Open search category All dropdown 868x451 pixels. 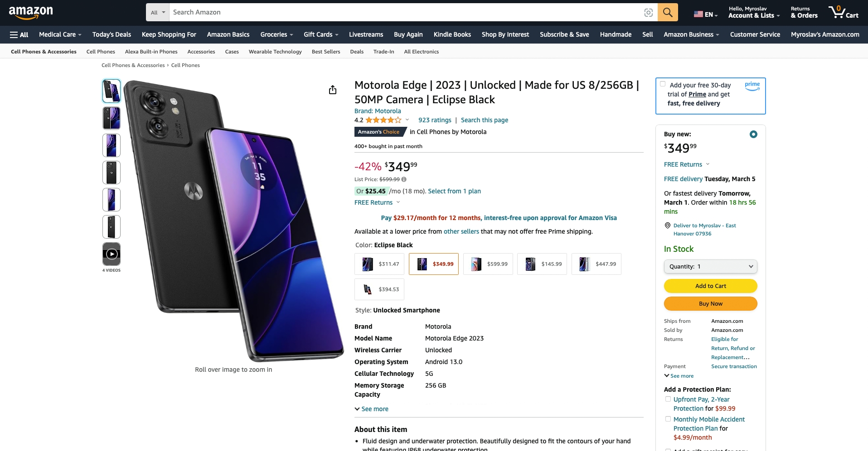pyautogui.click(x=158, y=12)
